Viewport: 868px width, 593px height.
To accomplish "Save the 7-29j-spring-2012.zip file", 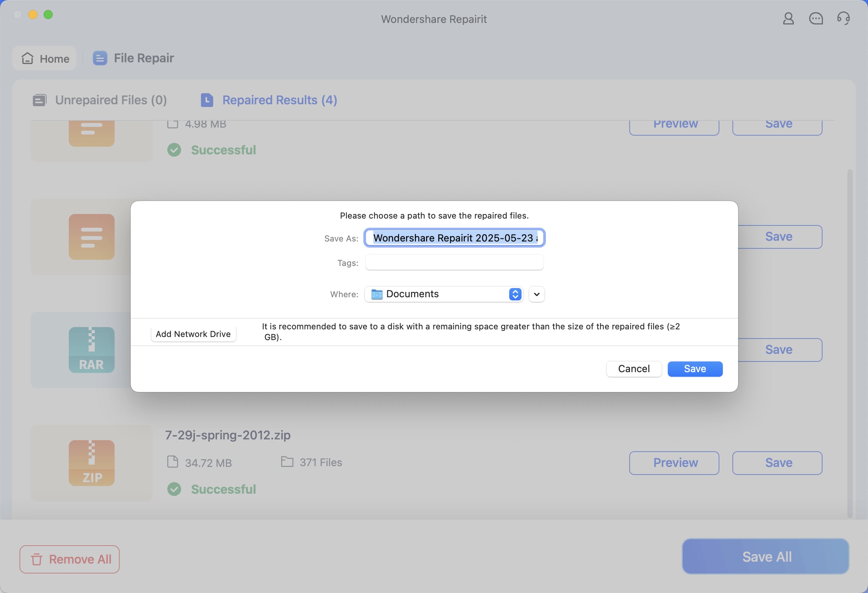I will (777, 463).
